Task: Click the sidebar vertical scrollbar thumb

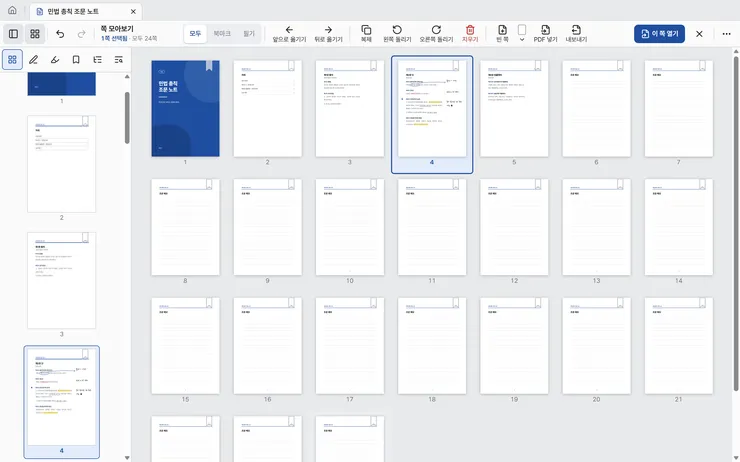Action: click(127, 118)
